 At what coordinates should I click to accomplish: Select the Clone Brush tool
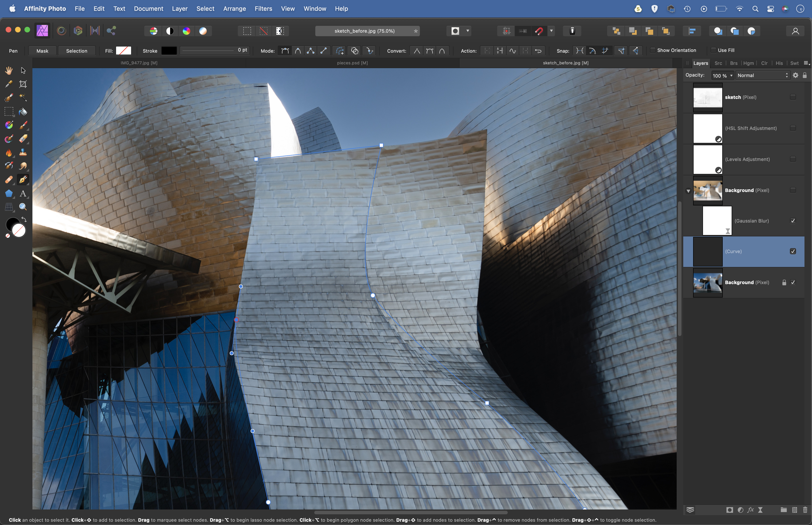(23, 152)
